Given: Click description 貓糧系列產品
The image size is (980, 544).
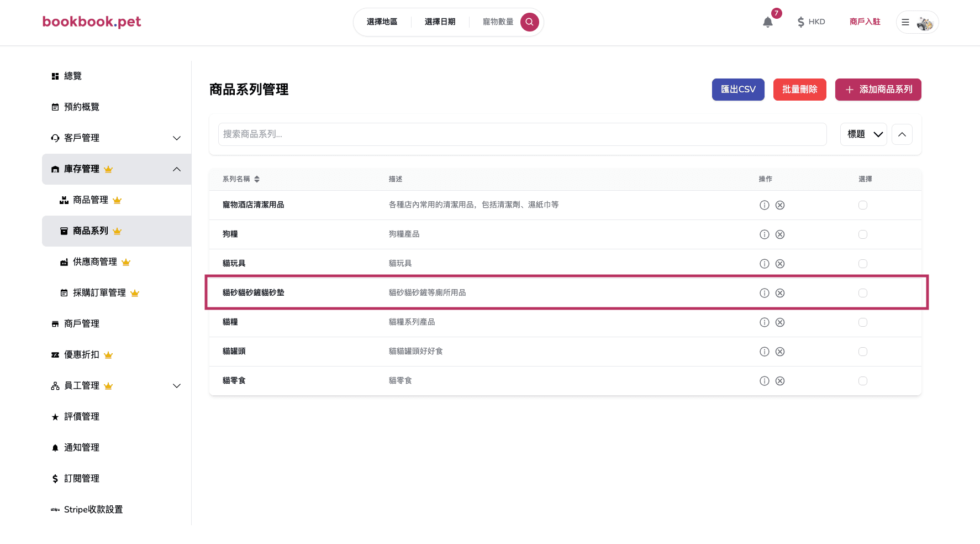Looking at the screenshot, I should [x=412, y=322].
